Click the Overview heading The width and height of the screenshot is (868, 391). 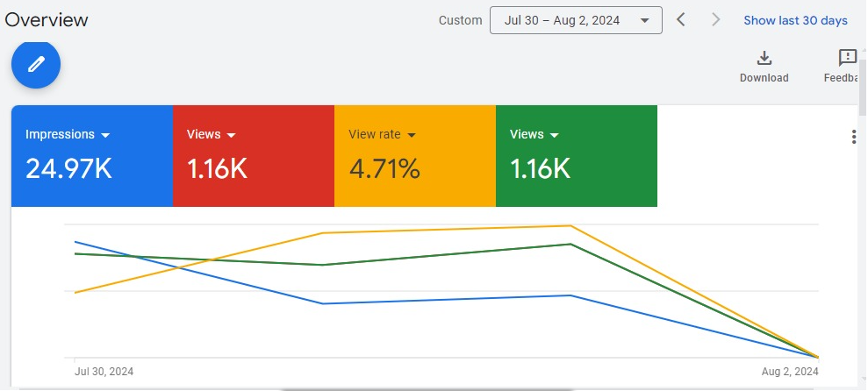pyautogui.click(x=47, y=19)
